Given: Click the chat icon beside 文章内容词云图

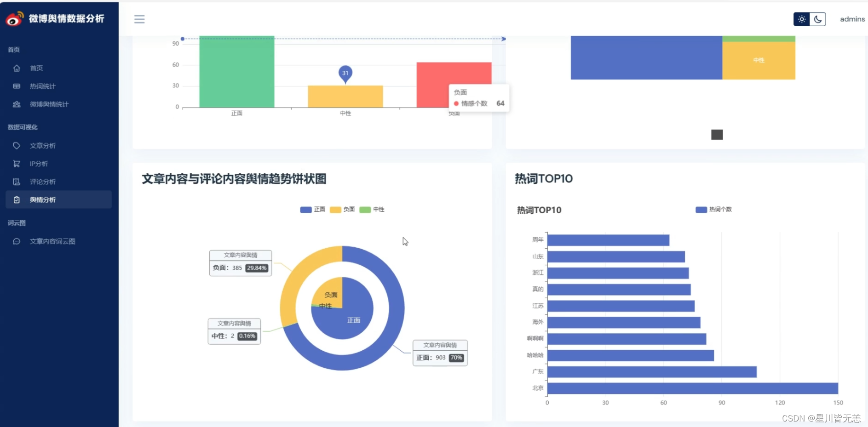Looking at the screenshot, I should [17, 241].
